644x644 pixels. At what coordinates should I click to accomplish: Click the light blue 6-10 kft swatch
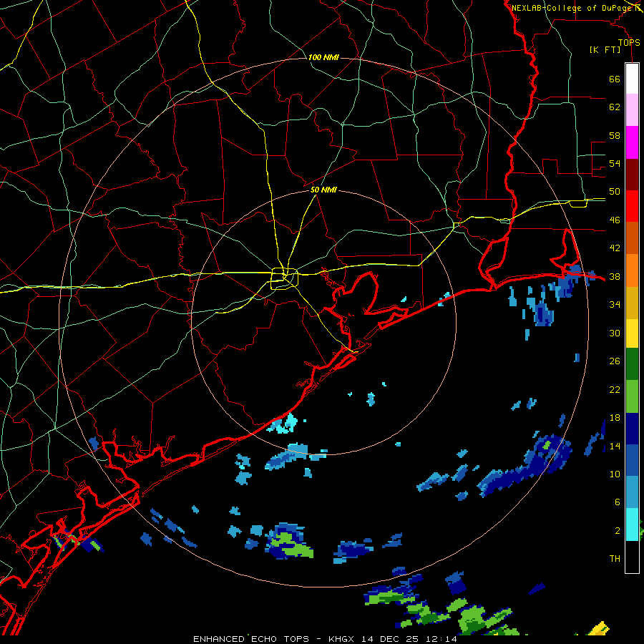click(632, 492)
